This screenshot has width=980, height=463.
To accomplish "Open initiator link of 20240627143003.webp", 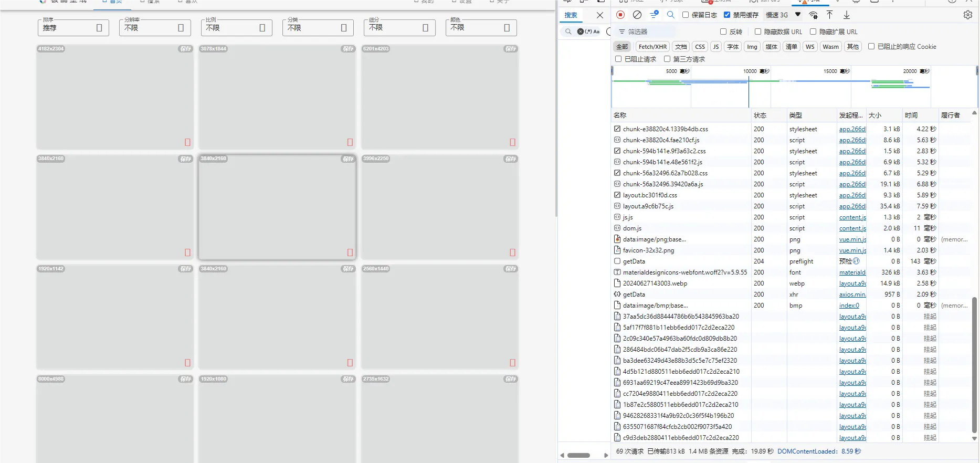I will 852,283.
